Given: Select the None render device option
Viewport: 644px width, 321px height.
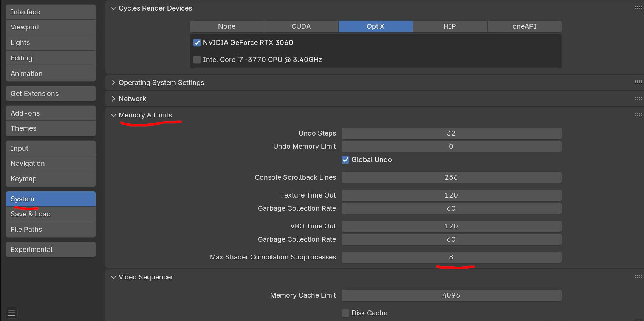Looking at the screenshot, I should point(227,26).
